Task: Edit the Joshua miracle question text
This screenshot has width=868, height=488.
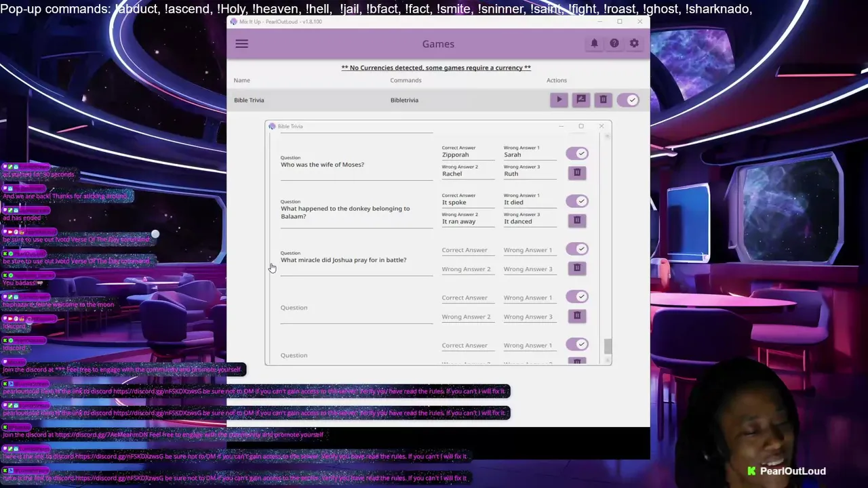Action: coord(357,262)
